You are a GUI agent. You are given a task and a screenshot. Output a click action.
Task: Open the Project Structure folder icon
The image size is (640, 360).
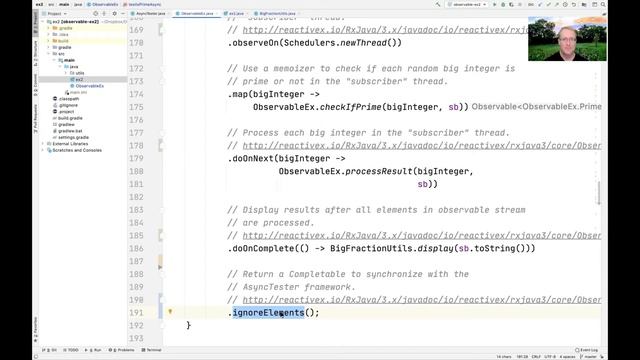pos(584,4)
